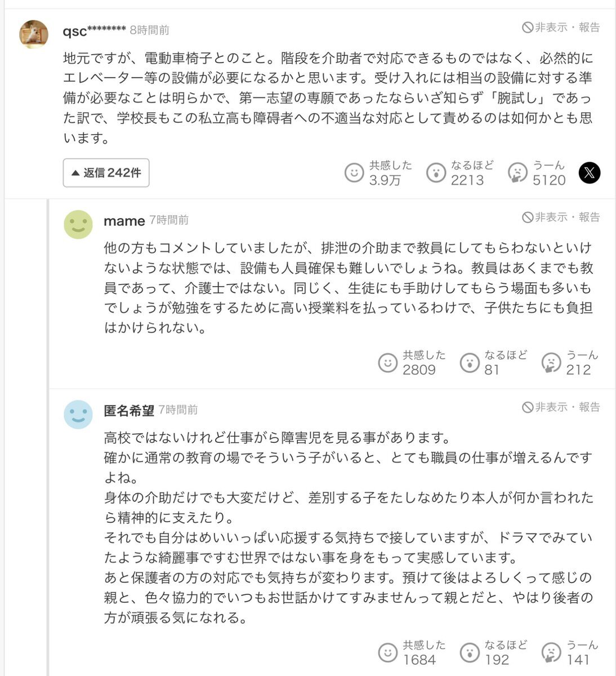The image size is (616, 676).
Task: Collapse the 返信242件 replies thread
Action: point(106,173)
